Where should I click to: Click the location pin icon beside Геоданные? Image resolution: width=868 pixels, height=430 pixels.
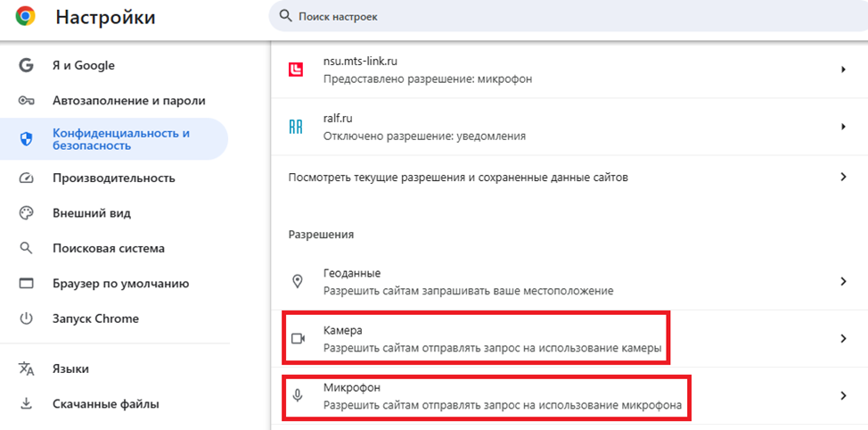point(298,281)
